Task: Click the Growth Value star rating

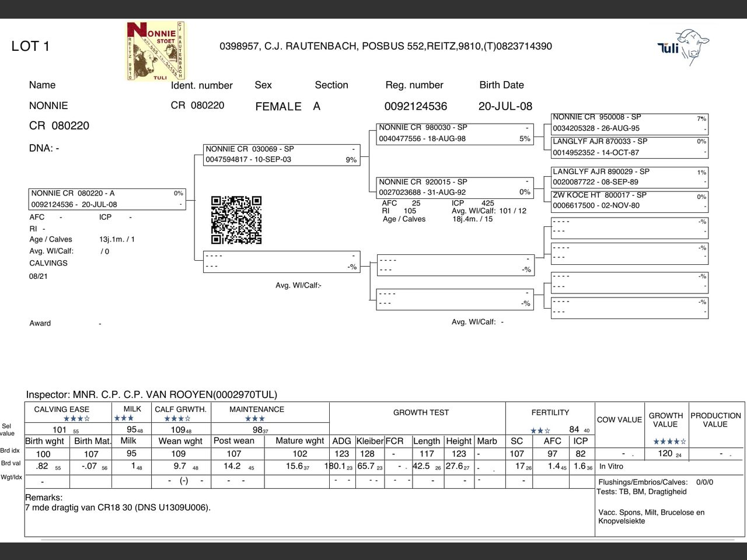Action: 669,442
